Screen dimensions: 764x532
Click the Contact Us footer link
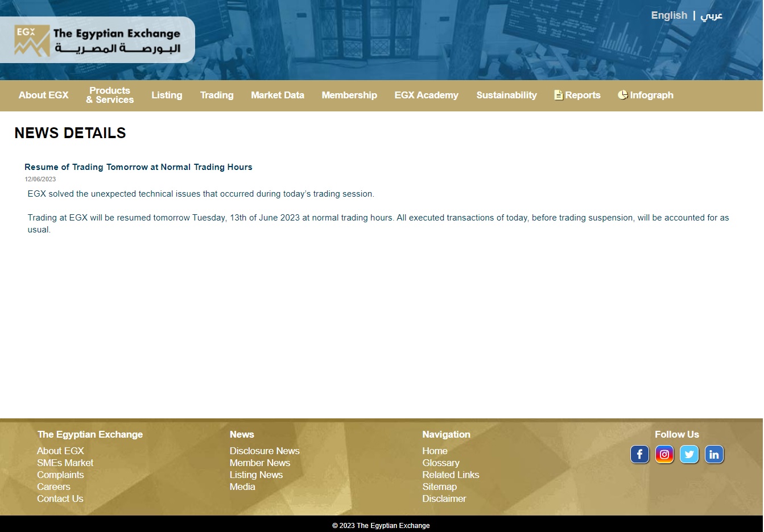click(x=60, y=498)
